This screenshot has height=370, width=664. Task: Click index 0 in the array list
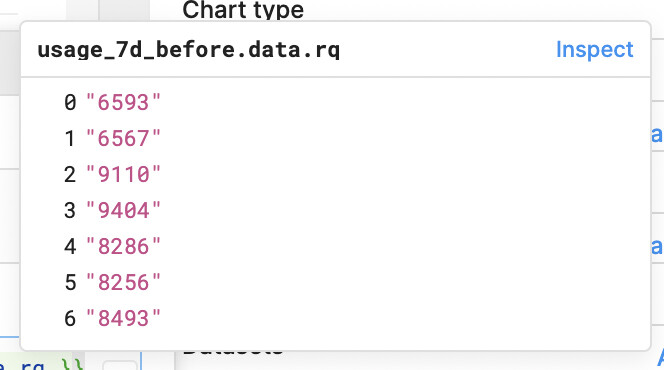pyautogui.click(x=70, y=102)
